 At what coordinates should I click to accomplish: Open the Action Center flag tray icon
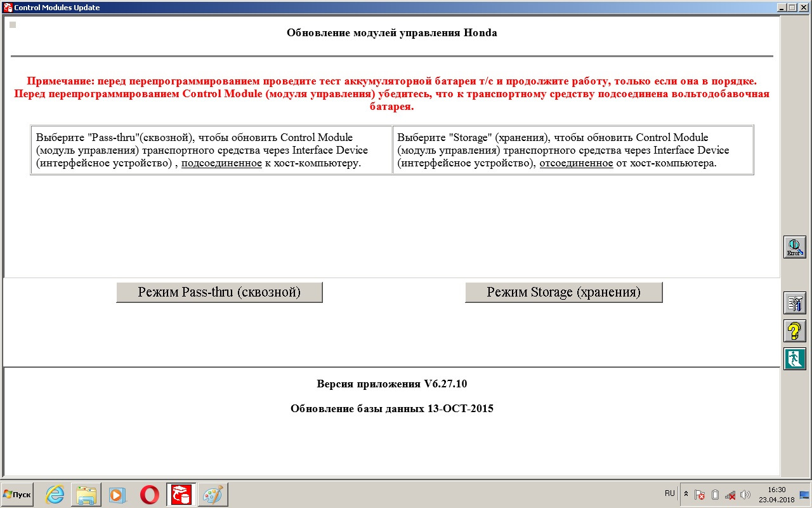[x=700, y=495]
